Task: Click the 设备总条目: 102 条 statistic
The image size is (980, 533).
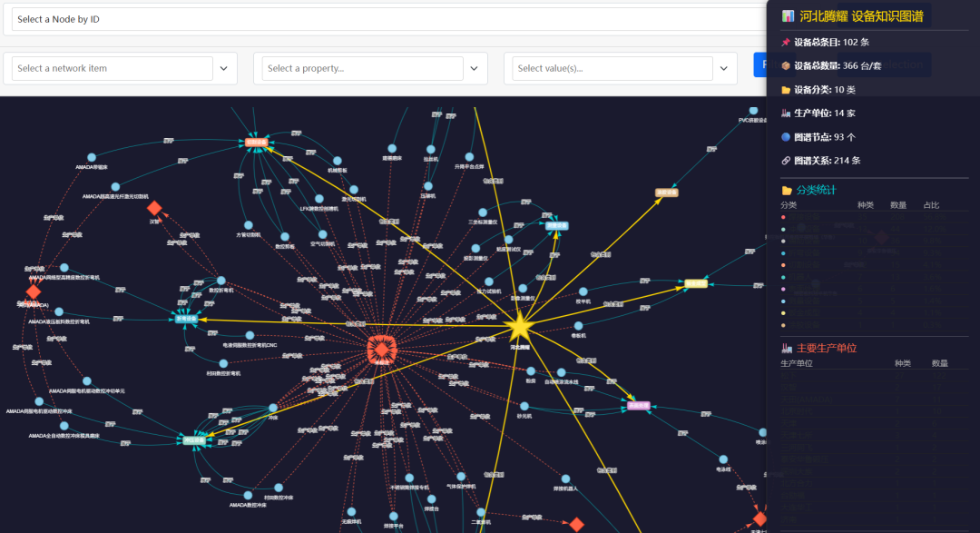Action: (831, 43)
